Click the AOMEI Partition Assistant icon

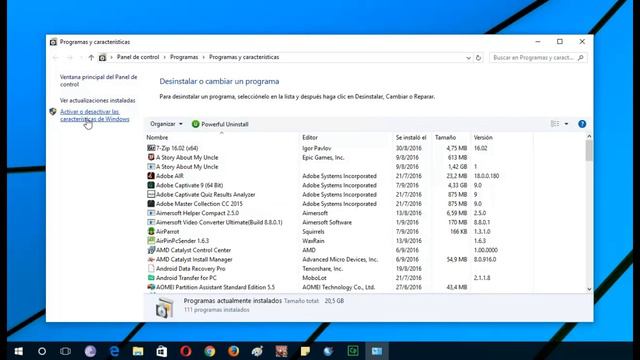coord(151,287)
